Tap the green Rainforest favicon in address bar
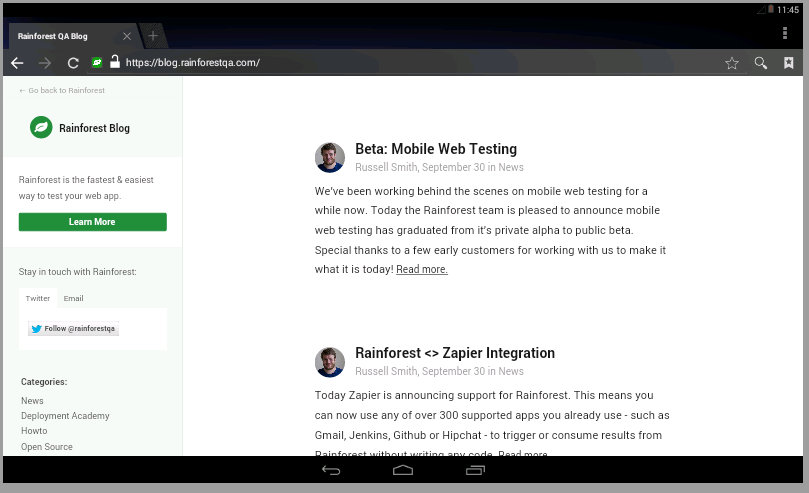 [96, 62]
